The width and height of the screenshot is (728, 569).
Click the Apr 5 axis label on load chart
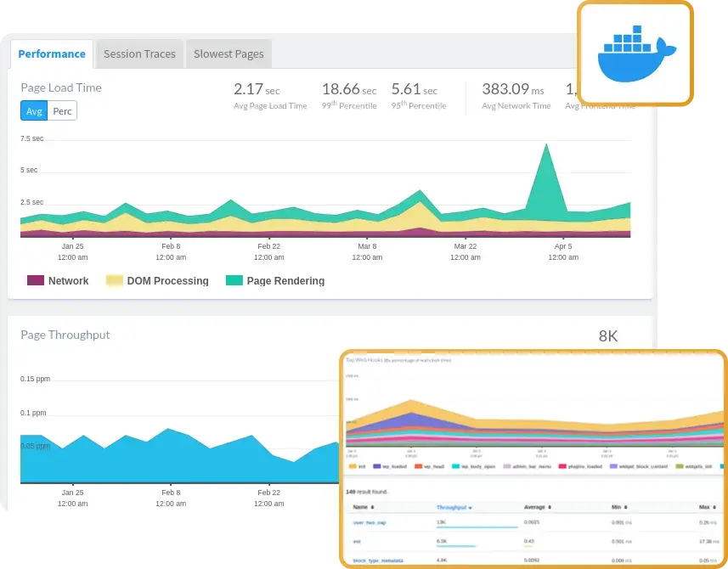point(563,251)
